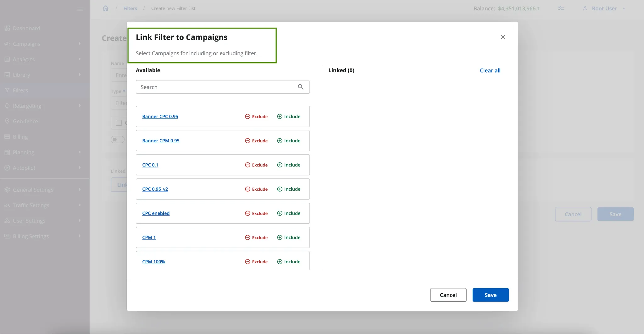
Task: Open the CPC 0.1 campaign link
Action: click(x=150, y=165)
